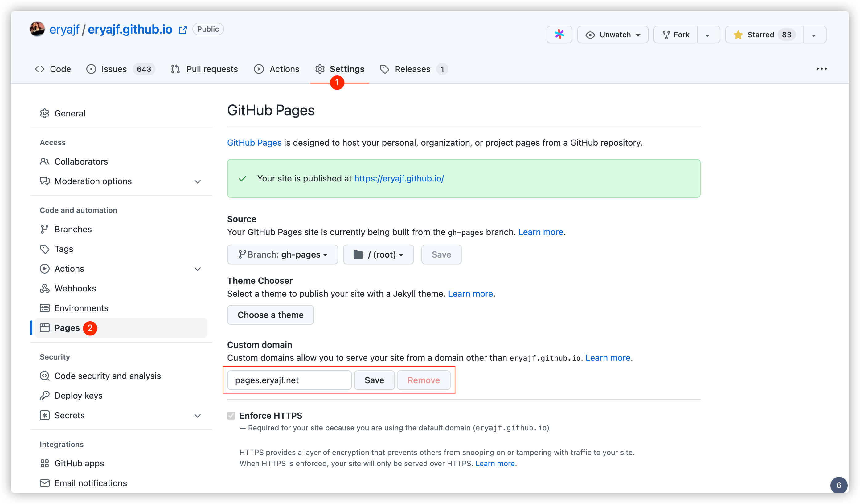The image size is (860, 504).
Task: Click the colorful asterisk extension icon
Action: tap(559, 35)
